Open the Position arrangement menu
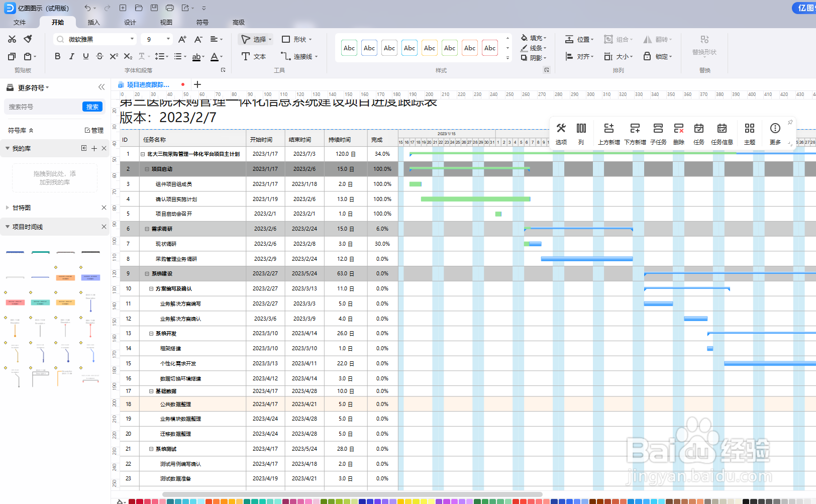The image size is (816, 504). (579, 39)
